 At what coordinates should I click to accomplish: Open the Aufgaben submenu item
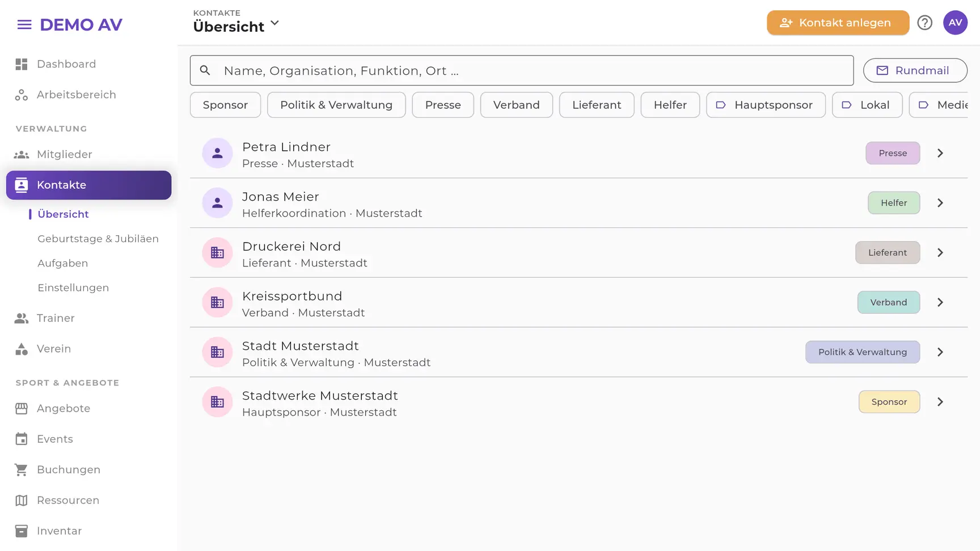coord(63,263)
